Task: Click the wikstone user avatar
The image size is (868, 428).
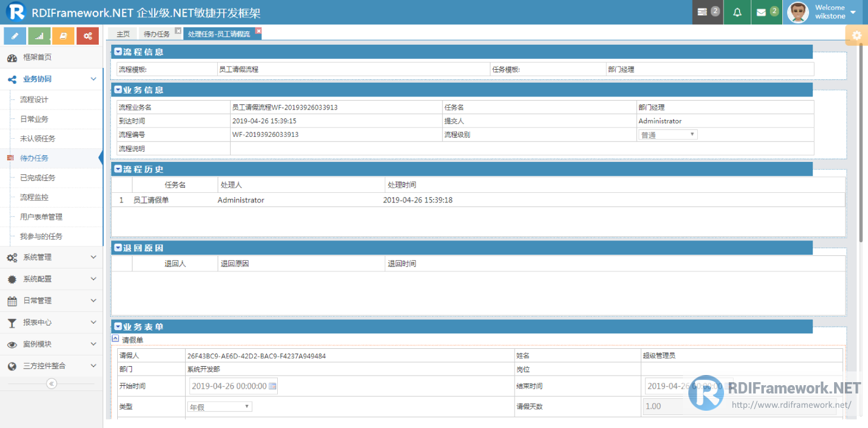Action: click(798, 12)
